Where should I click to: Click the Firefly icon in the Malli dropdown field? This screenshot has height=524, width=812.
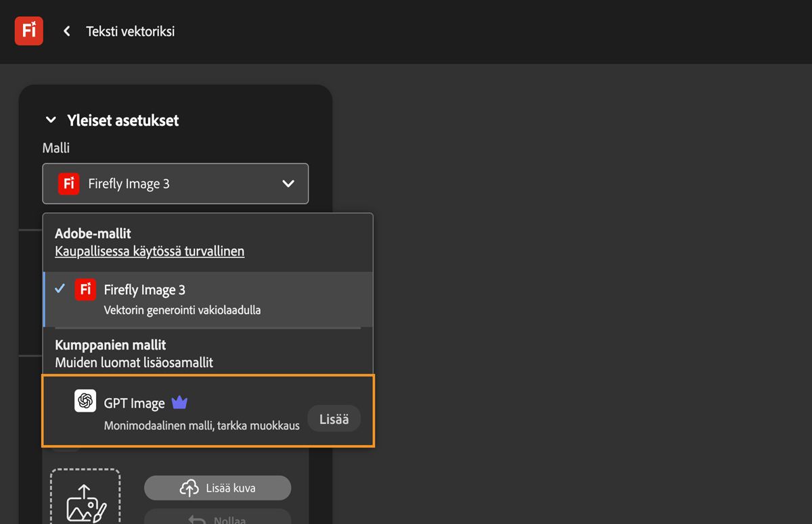tap(69, 183)
